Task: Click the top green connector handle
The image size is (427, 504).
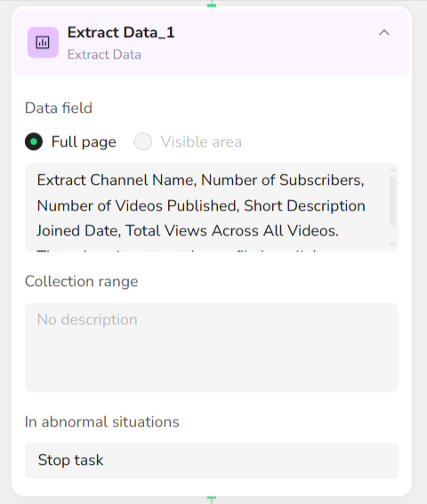Action: click(212, 5)
